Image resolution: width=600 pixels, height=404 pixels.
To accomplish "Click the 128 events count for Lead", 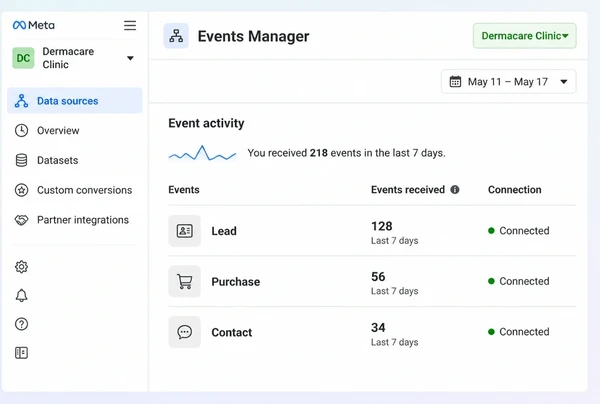I will tap(382, 226).
